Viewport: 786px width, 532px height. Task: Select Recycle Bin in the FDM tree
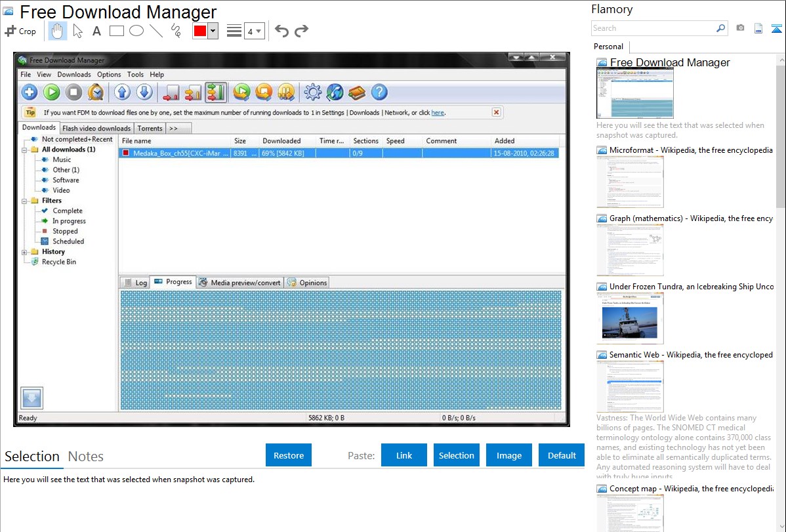[58, 262]
